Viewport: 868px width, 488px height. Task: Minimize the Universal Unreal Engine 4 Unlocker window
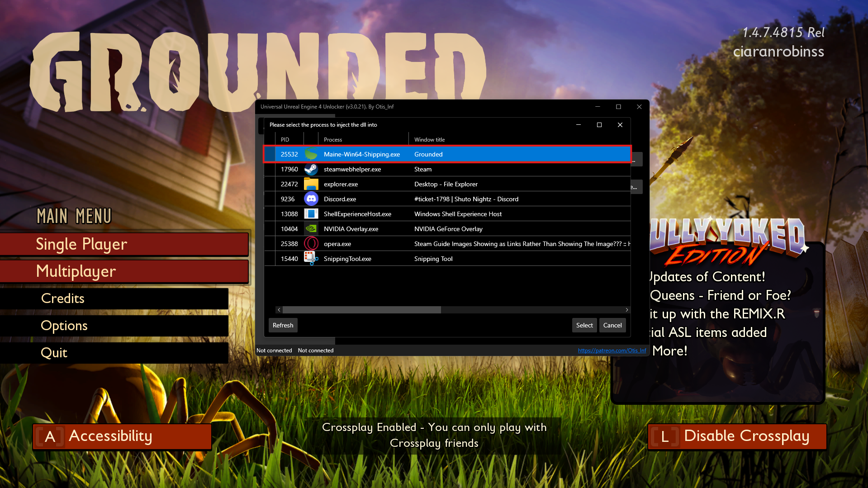click(x=598, y=107)
